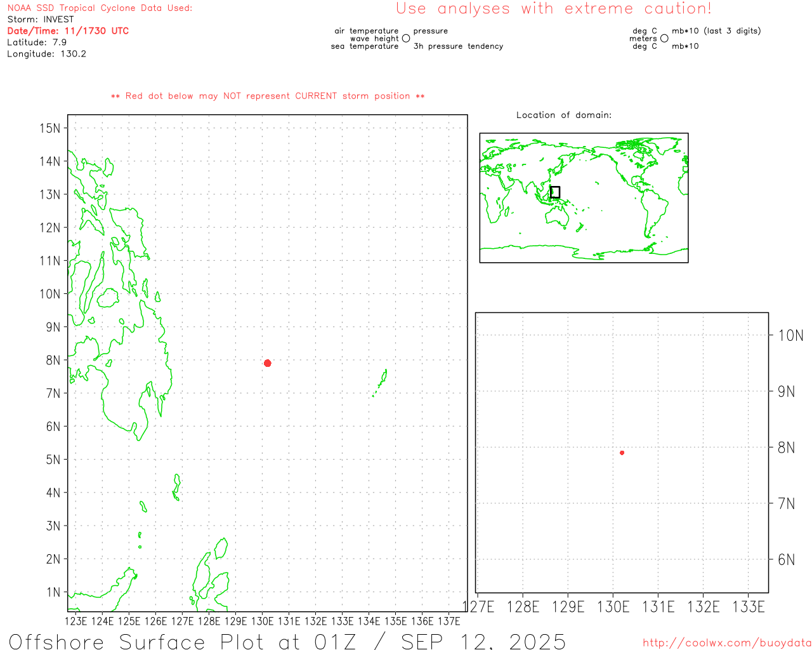
Task: Click the red storm position dot on main map
Action: pos(268,363)
